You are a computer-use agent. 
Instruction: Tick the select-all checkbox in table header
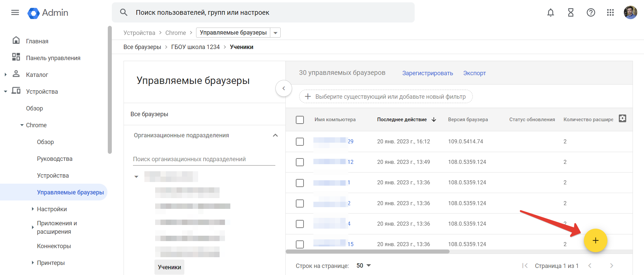click(300, 120)
